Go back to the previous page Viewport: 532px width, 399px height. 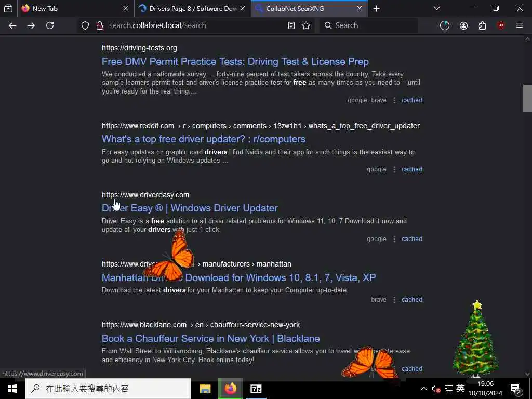[12, 25]
